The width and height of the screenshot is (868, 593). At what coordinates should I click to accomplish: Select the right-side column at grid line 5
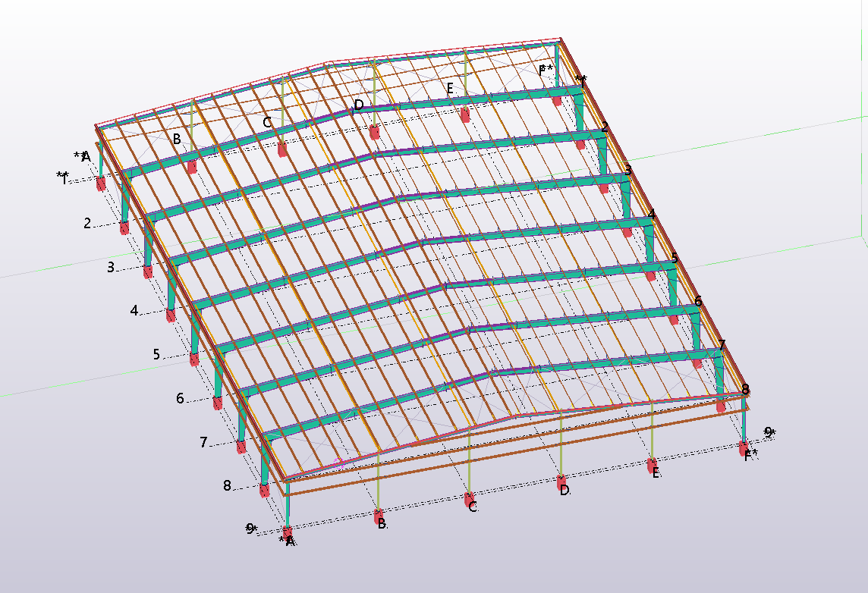point(672,284)
